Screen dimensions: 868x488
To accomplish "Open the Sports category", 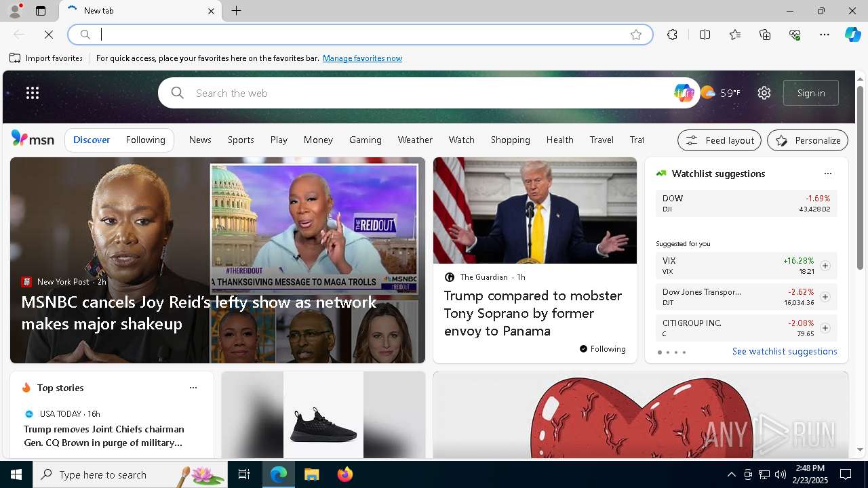I will [241, 140].
